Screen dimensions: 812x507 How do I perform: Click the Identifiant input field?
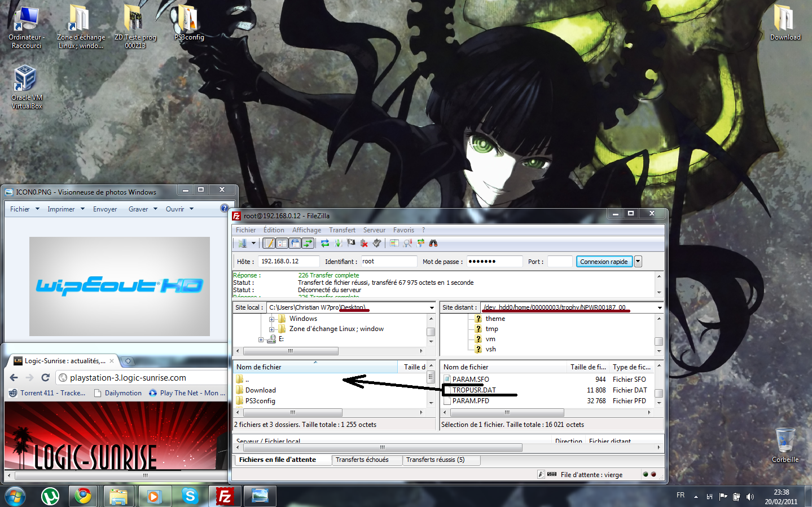pos(388,261)
